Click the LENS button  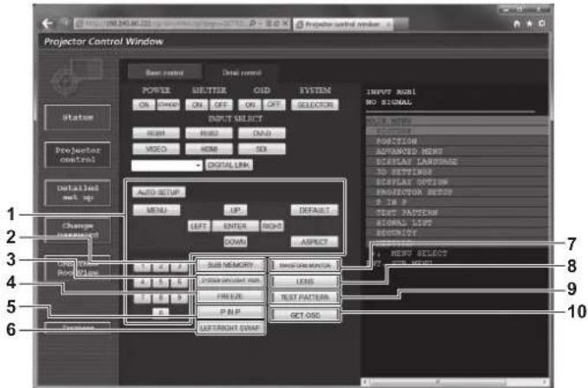[x=305, y=281]
